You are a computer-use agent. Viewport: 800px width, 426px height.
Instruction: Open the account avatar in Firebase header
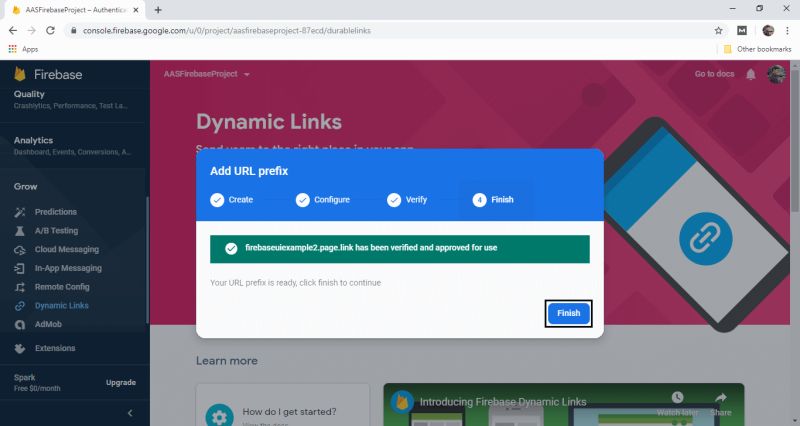[777, 74]
